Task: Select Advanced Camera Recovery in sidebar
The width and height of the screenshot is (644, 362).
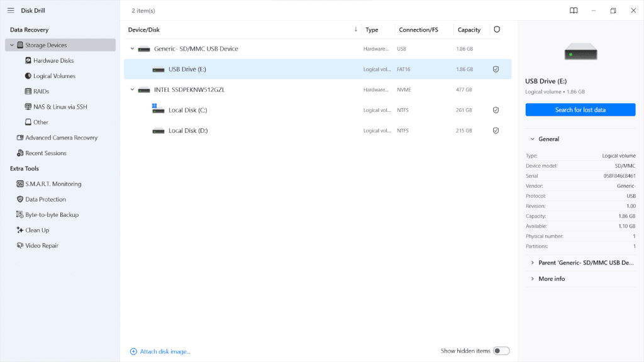Action: click(61, 138)
